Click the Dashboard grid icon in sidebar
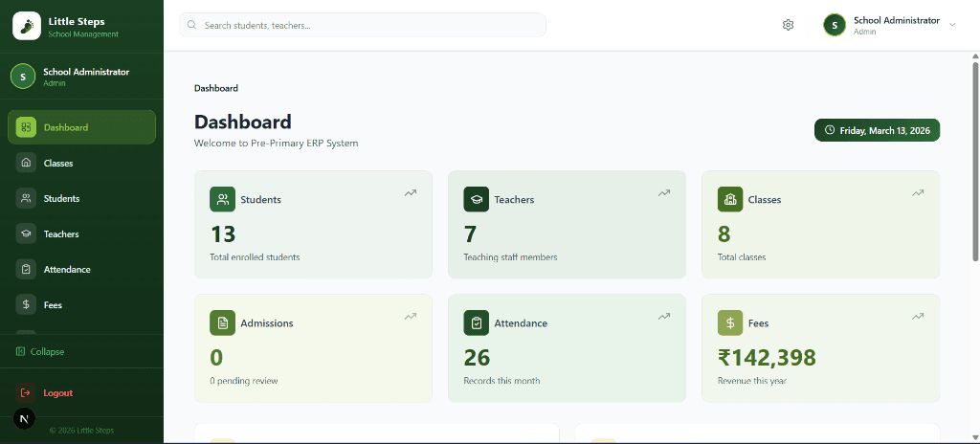This screenshot has height=444, width=980. [x=26, y=127]
